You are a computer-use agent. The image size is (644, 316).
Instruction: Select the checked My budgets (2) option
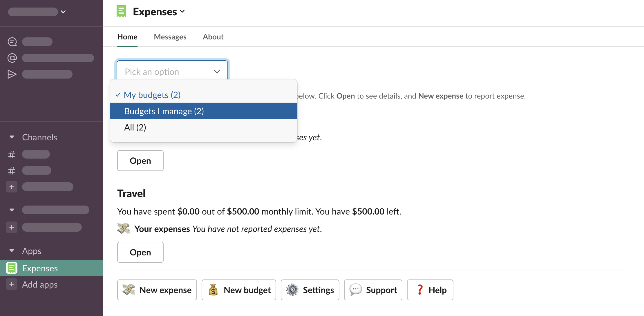pos(152,95)
